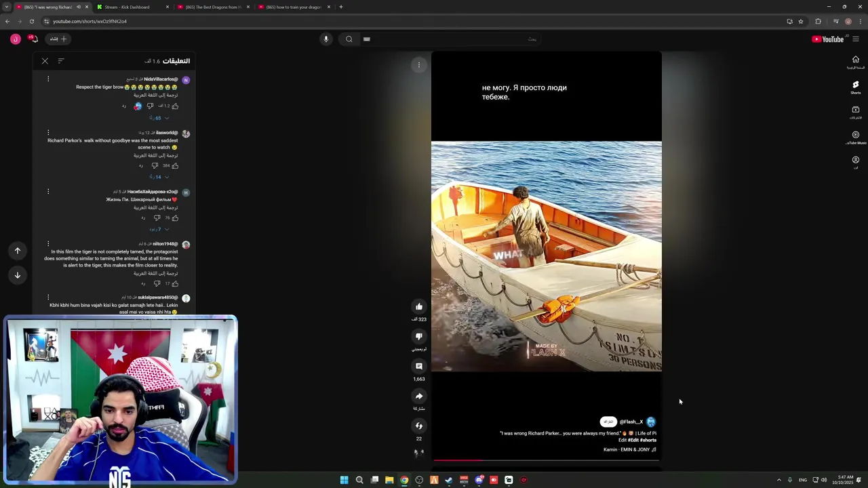The width and height of the screenshot is (868, 488).
Task: Like the Russian comment with 76 likes
Action: pyautogui.click(x=175, y=218)
